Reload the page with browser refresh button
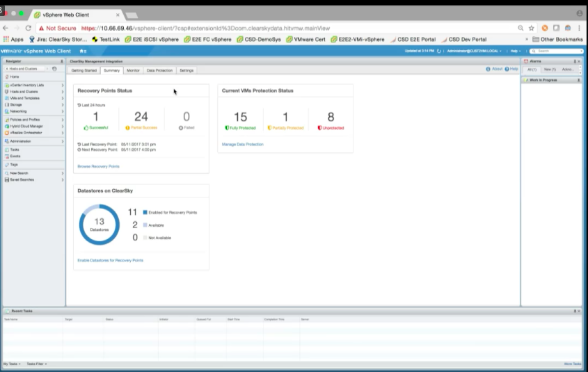The image size is (588, 372). [28, 28]
